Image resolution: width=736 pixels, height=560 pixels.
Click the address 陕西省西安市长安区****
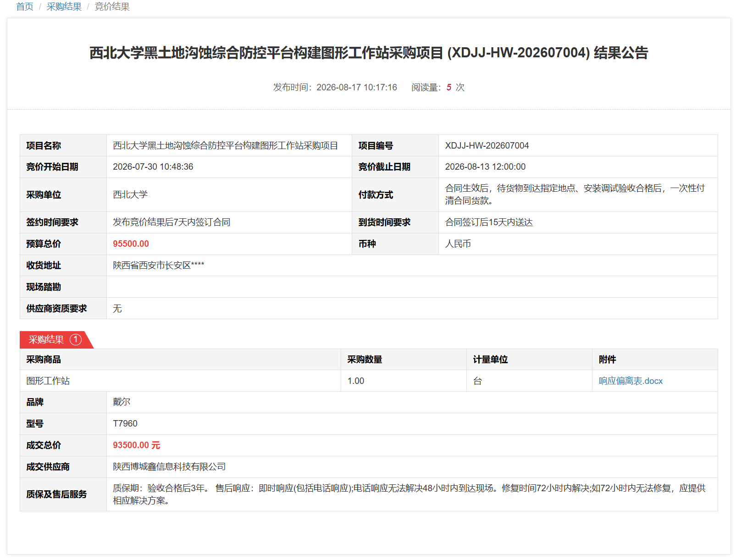point(159,265)
